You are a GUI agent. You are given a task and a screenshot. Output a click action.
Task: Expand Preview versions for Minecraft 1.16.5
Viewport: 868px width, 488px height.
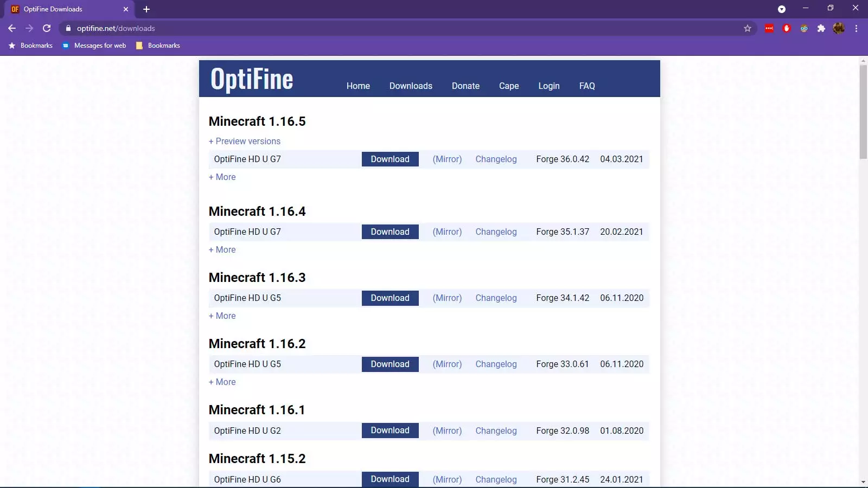245,141
